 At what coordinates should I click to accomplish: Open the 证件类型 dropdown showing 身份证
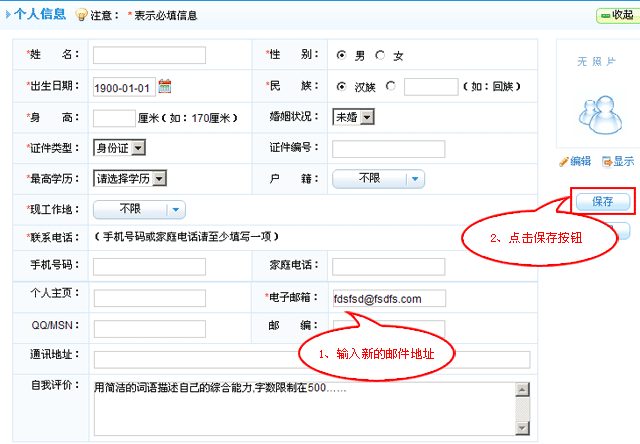119,148
